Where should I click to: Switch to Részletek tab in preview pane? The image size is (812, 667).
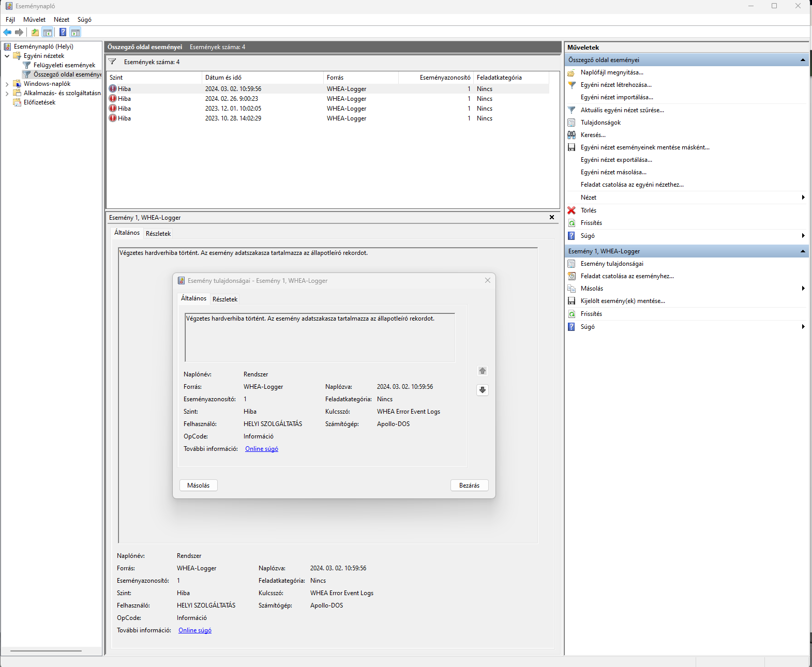(158, 233)
